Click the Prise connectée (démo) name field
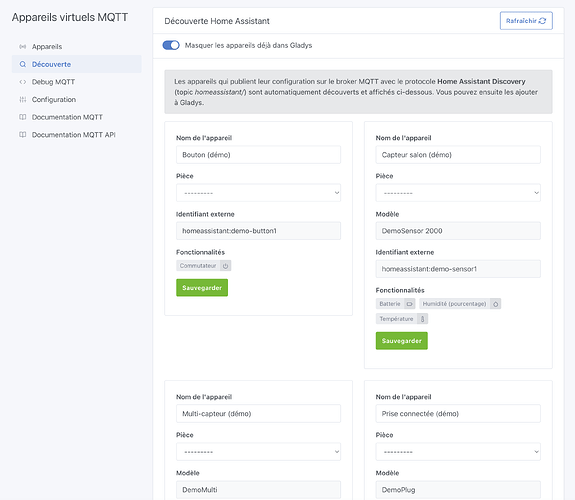This screenshot has width=575, height=500. [x=458, y=413]
